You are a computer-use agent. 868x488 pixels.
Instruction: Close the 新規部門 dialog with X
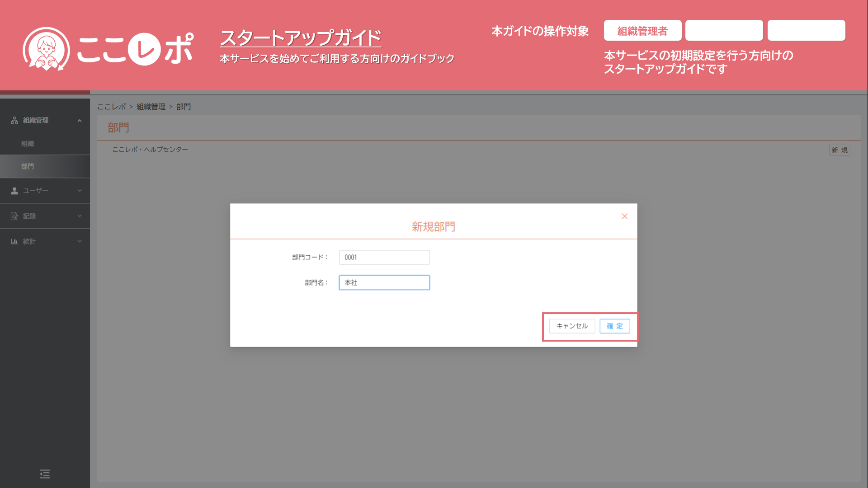click(624, 216)
